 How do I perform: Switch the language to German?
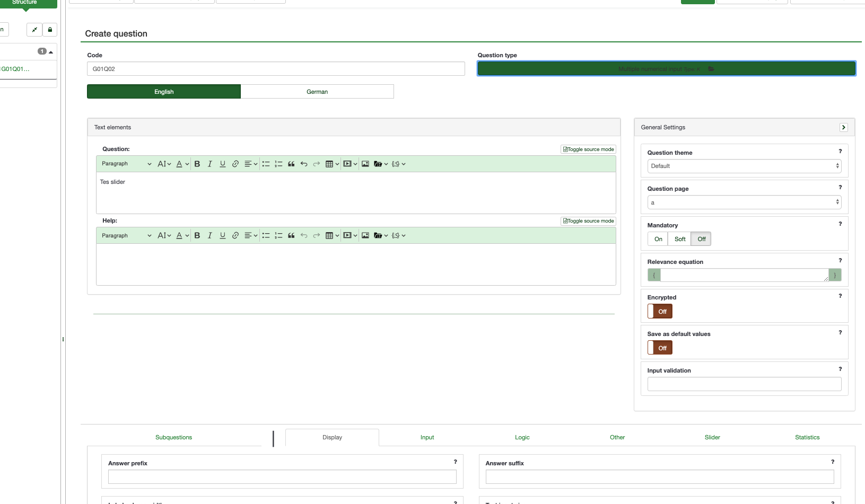317,92
